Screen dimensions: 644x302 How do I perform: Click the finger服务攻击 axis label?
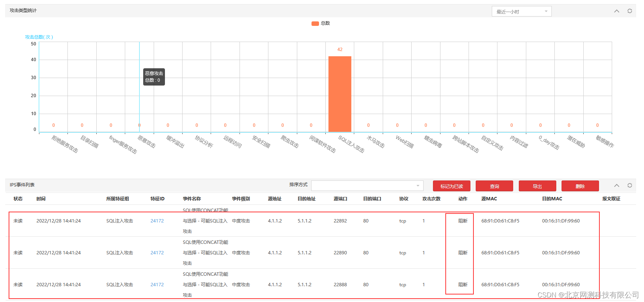tap(123, 144)
